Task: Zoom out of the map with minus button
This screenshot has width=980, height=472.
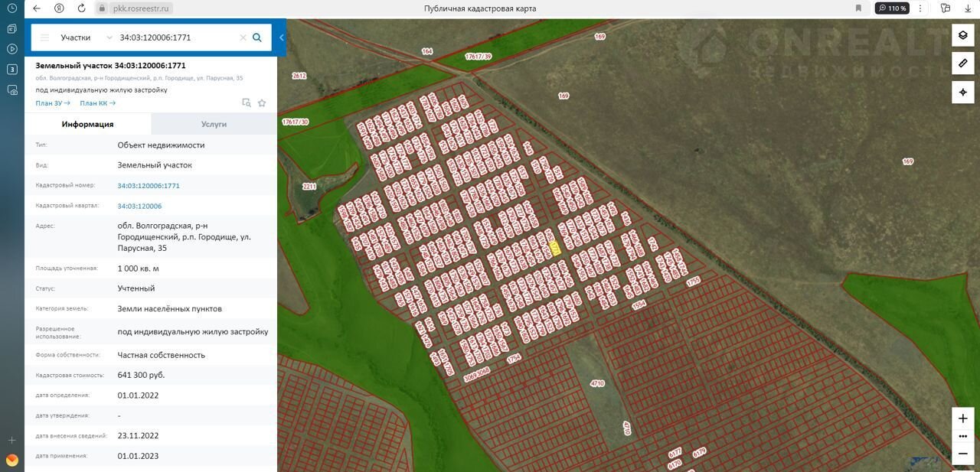Action: point(963,454)
